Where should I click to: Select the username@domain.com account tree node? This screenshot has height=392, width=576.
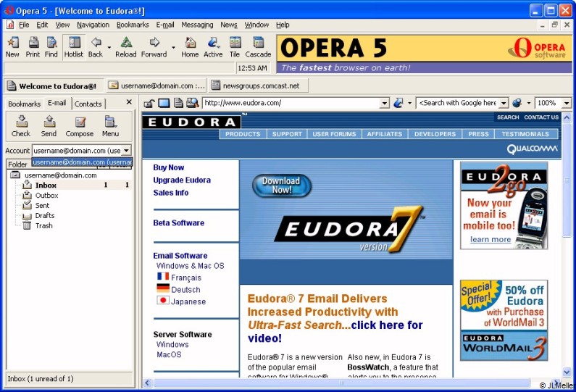61,175
